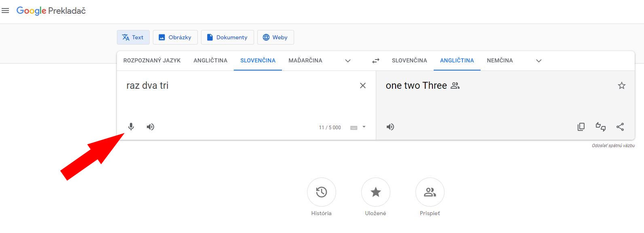Open the main hamburger menu

pos(5,11)
